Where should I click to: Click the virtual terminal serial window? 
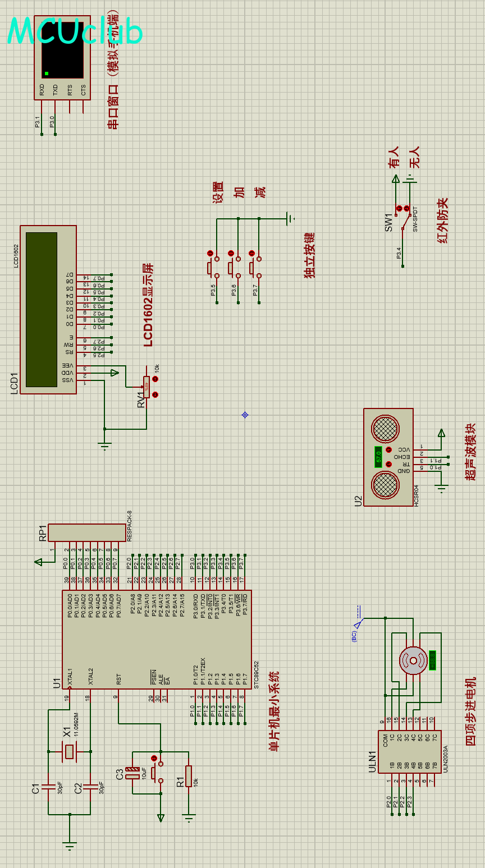pos(62,50)
